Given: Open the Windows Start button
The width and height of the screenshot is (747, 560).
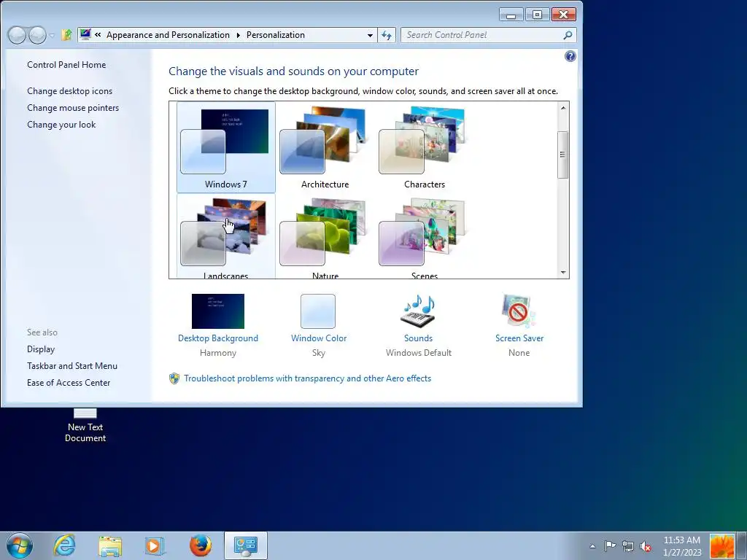Looking at the screenshot, I should [x=20, y=545].
